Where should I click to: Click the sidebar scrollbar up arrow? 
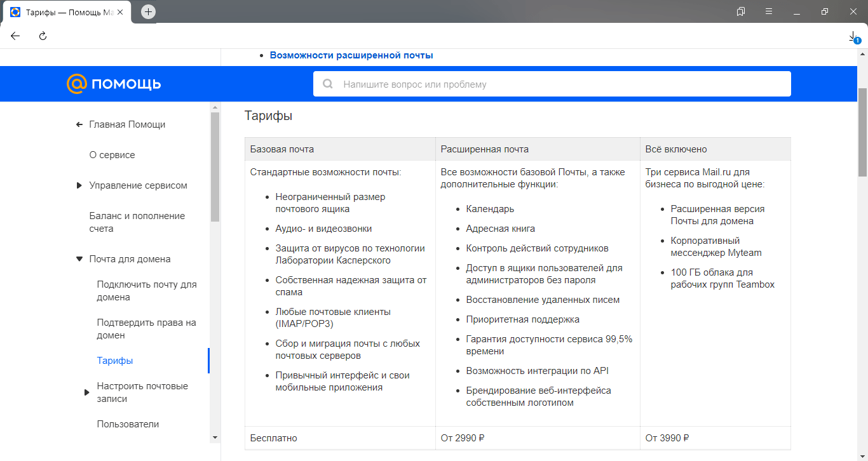[x=215, y=107]
